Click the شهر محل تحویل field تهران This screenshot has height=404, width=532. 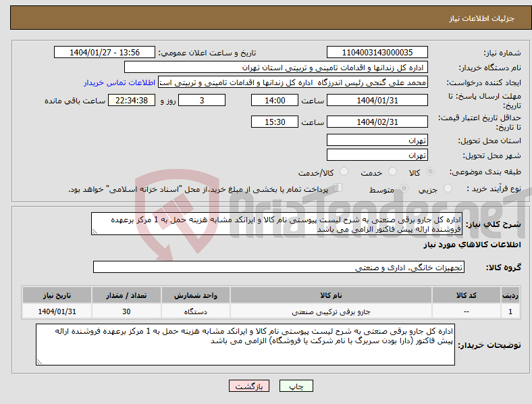(377, 155)
